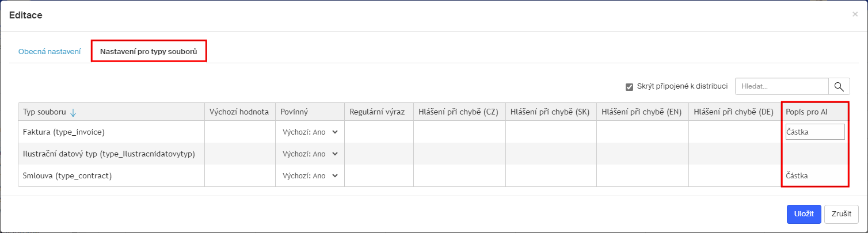Click the Popis pro AI cell for Smlouva
This screenshot has width=868, height=233.
(815, 175)
